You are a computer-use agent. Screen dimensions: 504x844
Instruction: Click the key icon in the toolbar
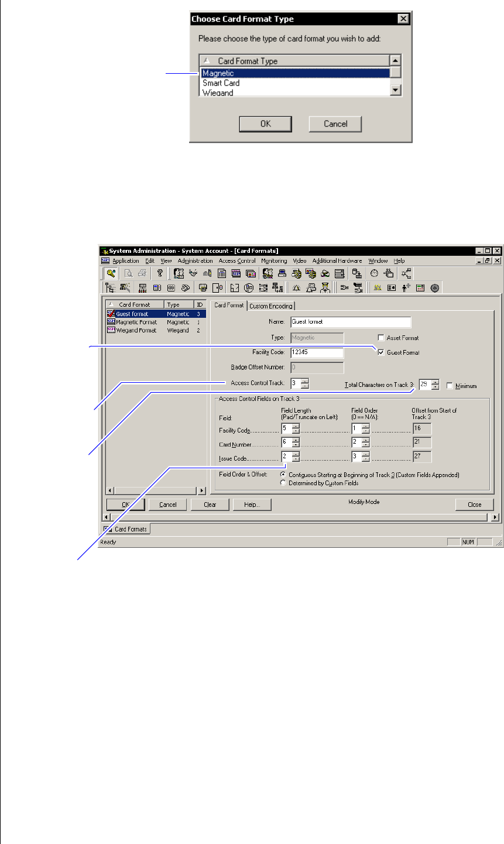(110, 273)
